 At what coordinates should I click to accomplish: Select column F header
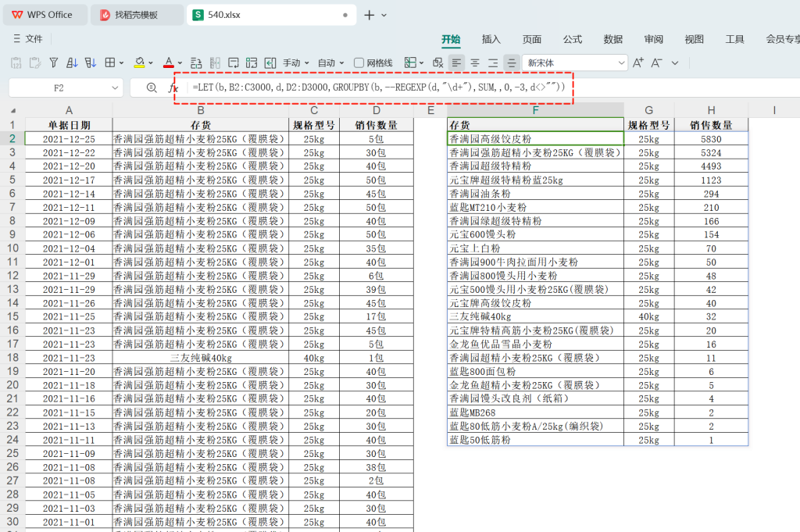coord(535,110)
